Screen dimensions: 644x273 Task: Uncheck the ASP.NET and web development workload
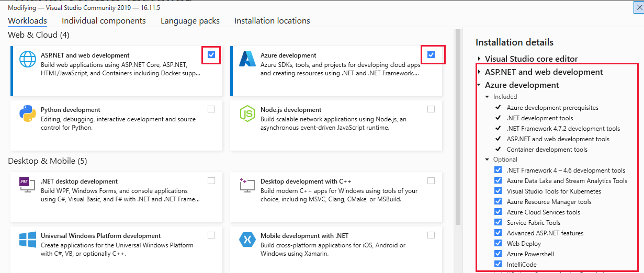click(x=211, y=54)
